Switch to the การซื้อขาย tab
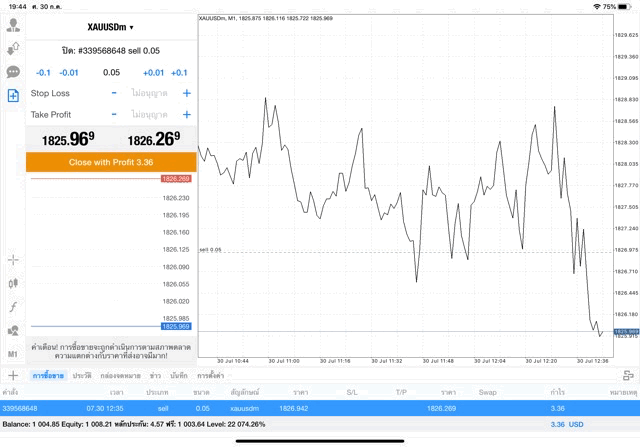 click(48, 376)
